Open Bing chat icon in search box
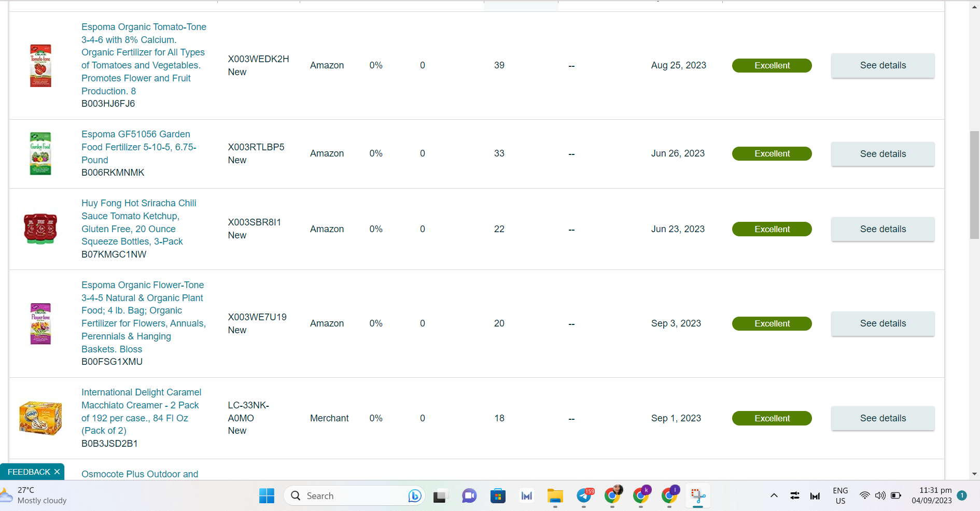980x511 pixels. coord(415,496)
